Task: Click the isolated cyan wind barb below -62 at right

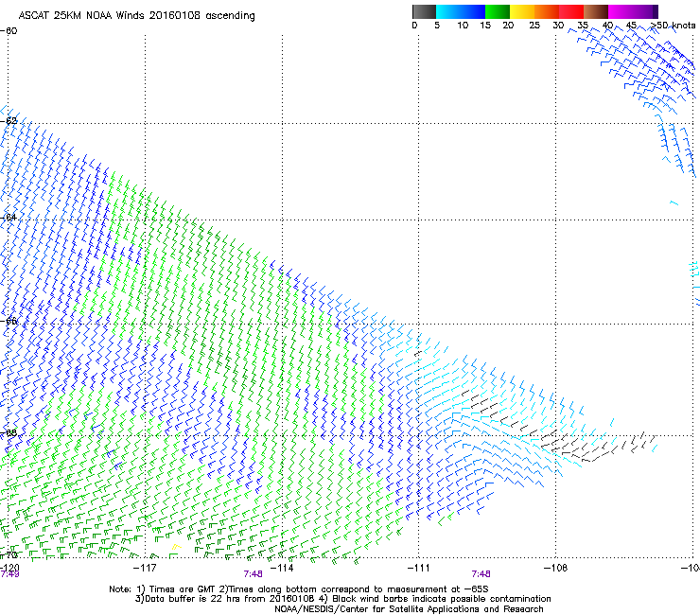Action: click(674, 203)
